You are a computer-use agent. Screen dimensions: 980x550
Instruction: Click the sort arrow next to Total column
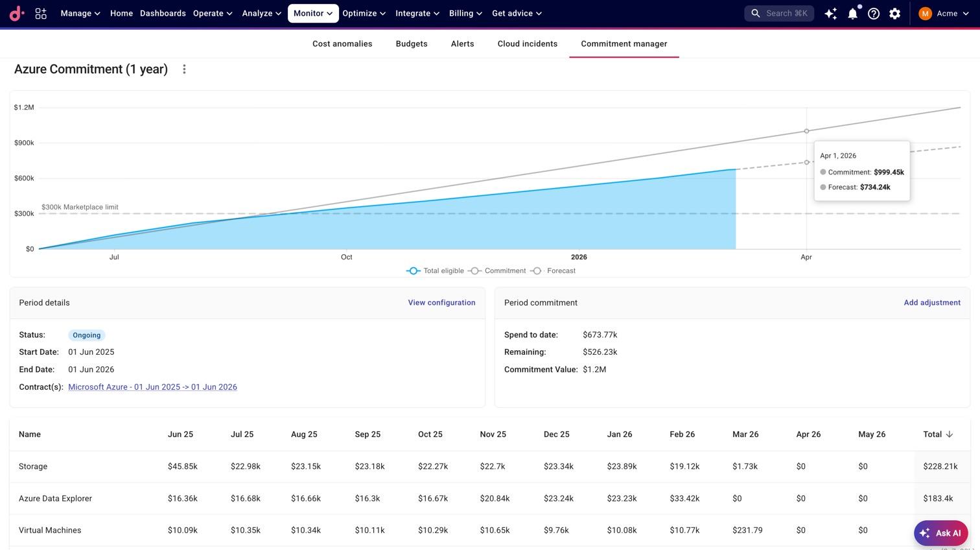(950, 435)
